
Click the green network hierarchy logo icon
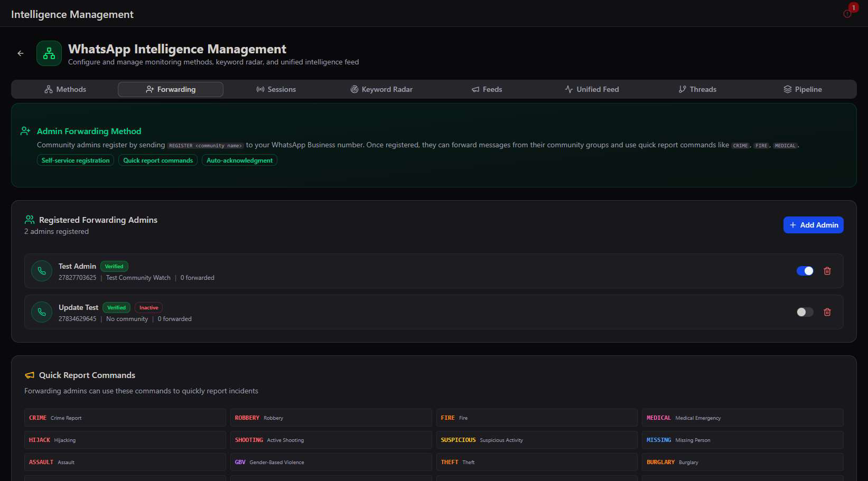(x=49, y=53)
